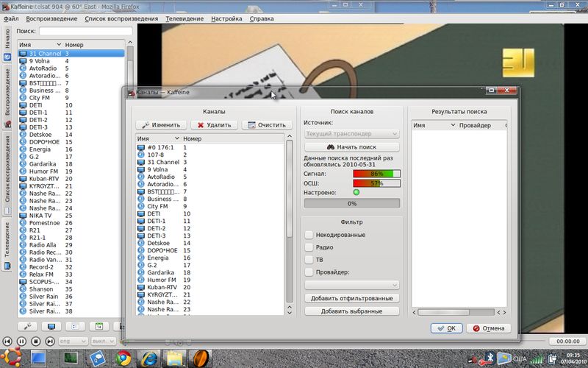Click the Удалить channel button
Viewport: 588px width, 368px height.
tap(211, 125)
